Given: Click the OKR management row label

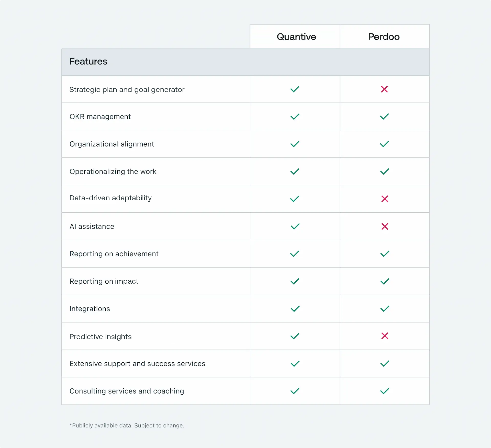Looking at the screenshot, I should pyautogui.click(x=100, y=117).
